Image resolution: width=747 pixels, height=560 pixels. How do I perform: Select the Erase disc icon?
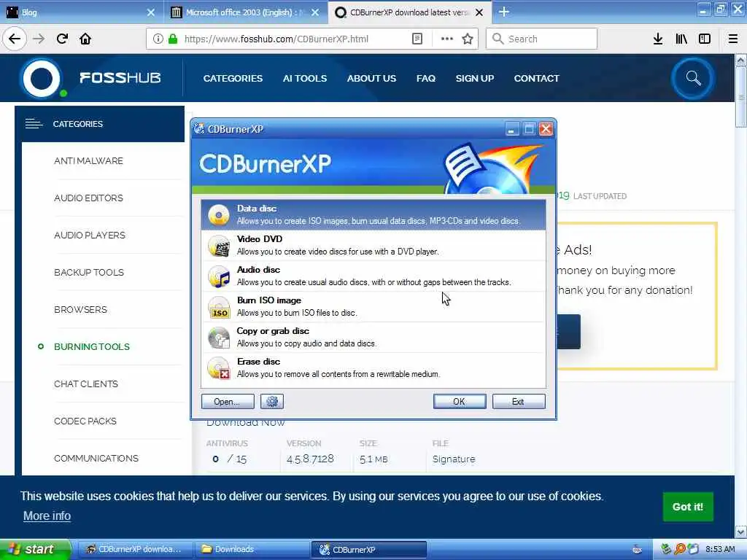219,368
